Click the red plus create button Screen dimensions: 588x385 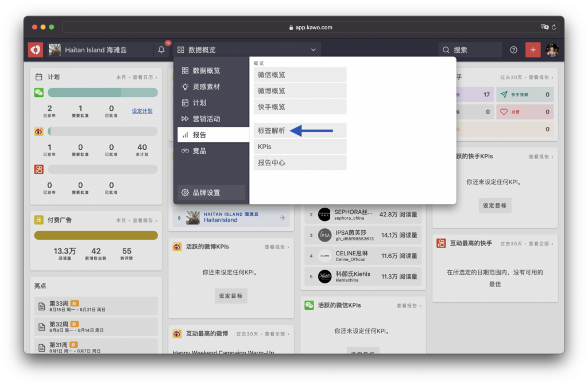pyautogui.click(x=533, y=50)
